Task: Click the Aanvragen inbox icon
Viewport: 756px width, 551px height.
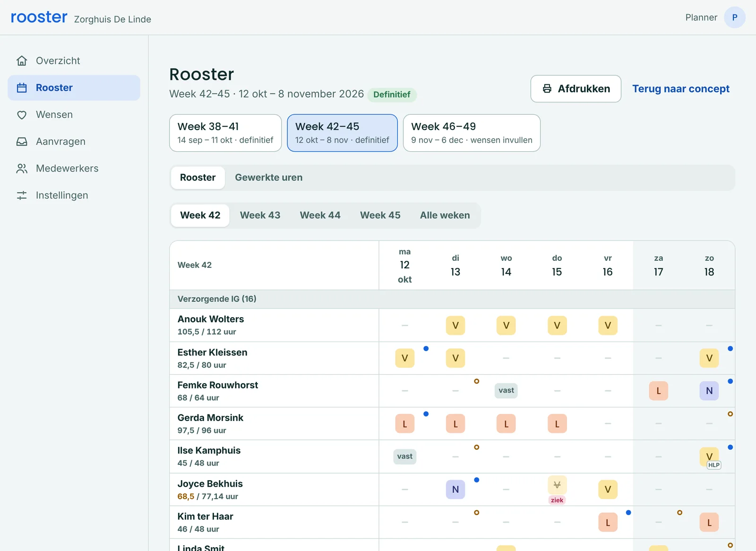Action: (22, 142)
